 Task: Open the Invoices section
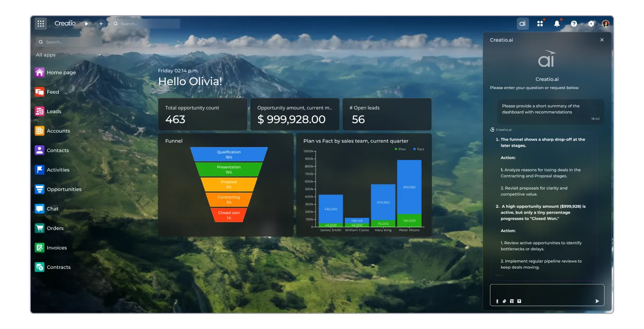coord(51,248)
